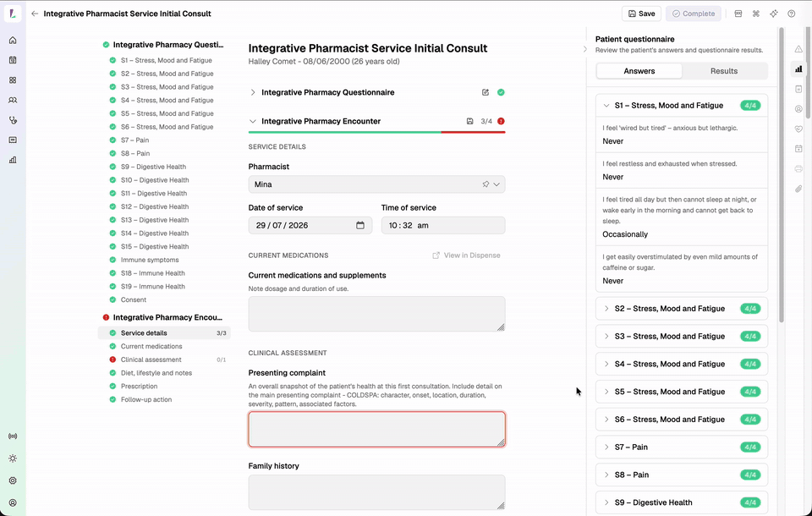Collapse S1 – Stress, Mood and Fatigue answers

pos(682,105)
